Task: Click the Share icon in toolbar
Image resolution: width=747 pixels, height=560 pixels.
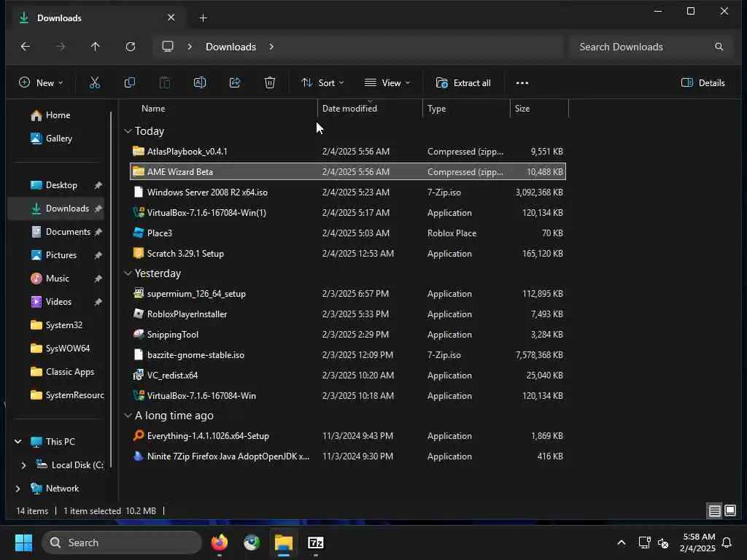Action: tap(235, 83)
